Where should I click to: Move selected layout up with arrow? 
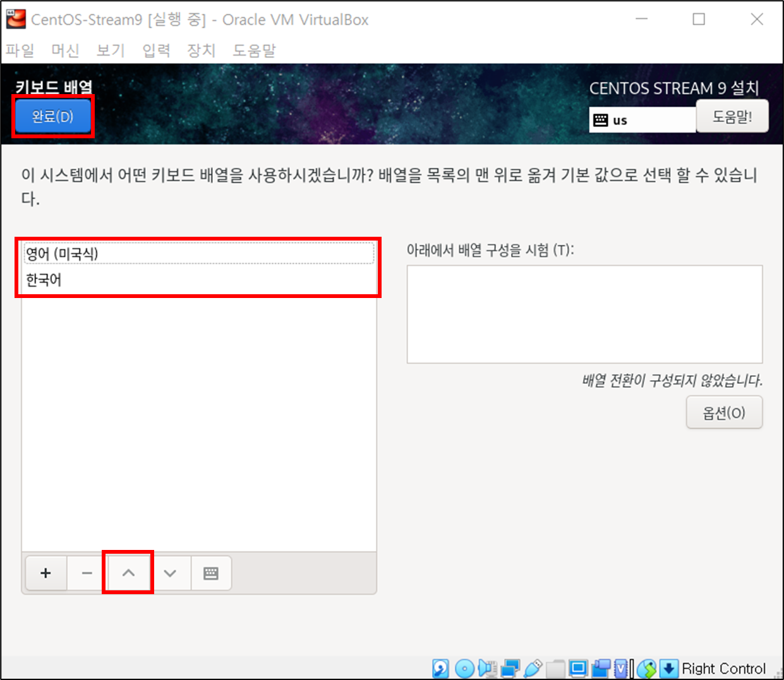pyautogui.click(x=128, y=573)
